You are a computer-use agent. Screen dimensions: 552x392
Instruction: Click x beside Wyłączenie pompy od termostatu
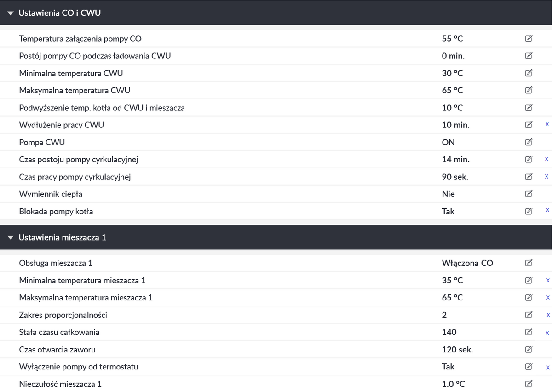click(x=548, y=368)
